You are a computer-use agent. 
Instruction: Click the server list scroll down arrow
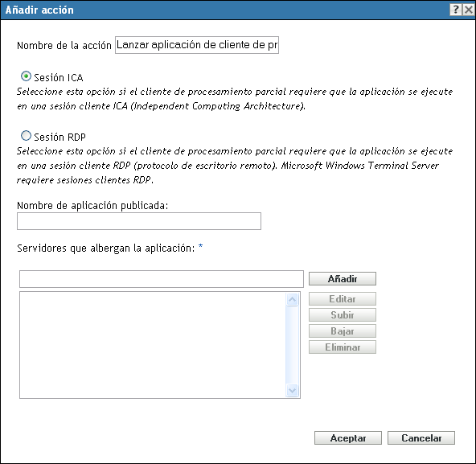coord(293,390)
